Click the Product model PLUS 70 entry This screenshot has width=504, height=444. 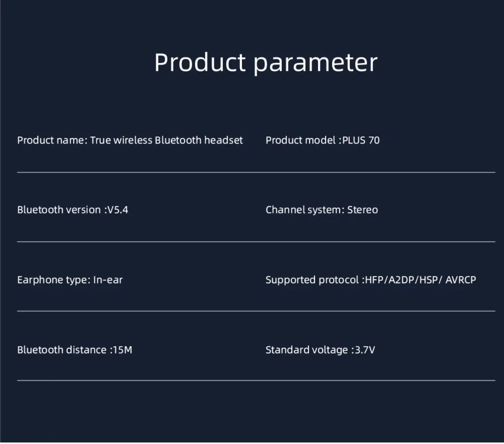pyautogui.click(x=323, y=140)
